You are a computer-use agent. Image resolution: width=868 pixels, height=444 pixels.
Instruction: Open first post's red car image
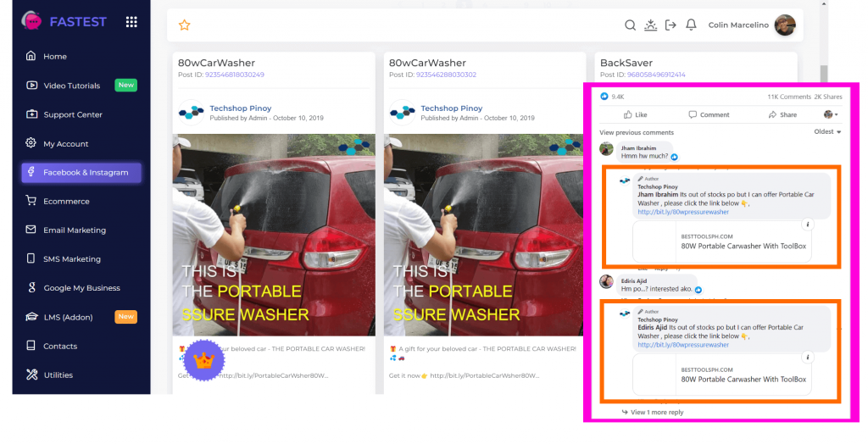[x=274, y=235]
